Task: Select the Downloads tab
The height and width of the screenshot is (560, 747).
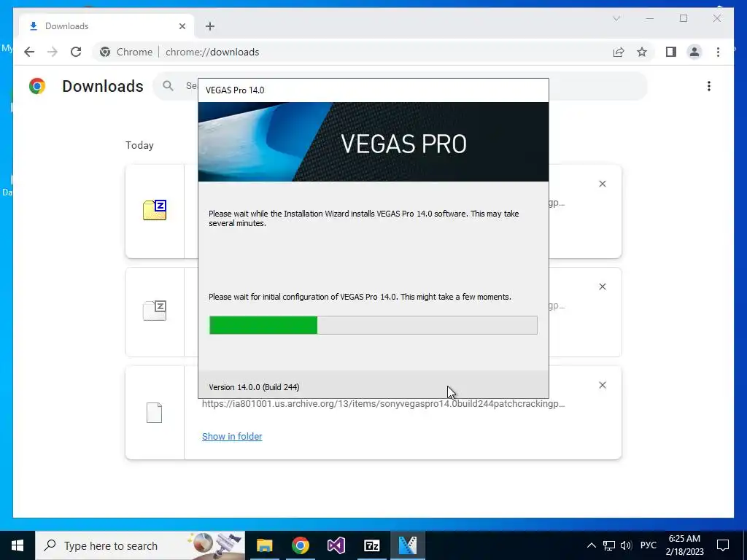Action: point(107,26)
